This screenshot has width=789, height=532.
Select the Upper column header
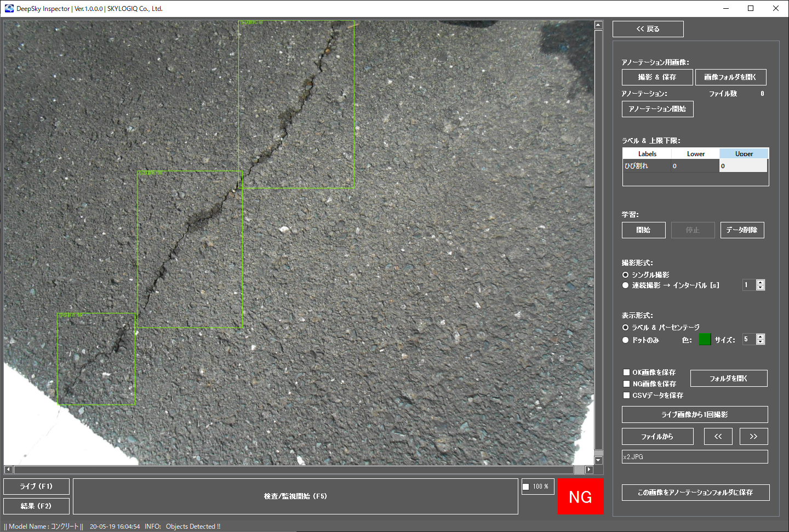pos(744,154)
